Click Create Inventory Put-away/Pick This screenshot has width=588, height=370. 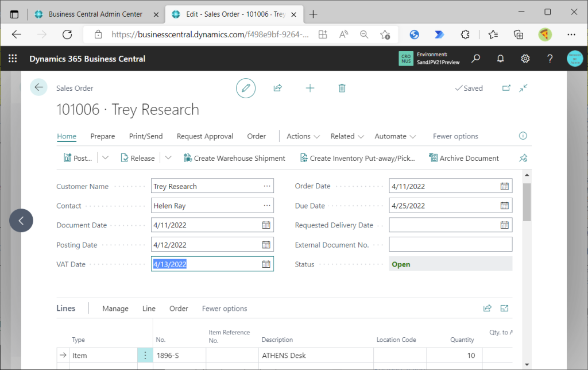tap(357, 158)
